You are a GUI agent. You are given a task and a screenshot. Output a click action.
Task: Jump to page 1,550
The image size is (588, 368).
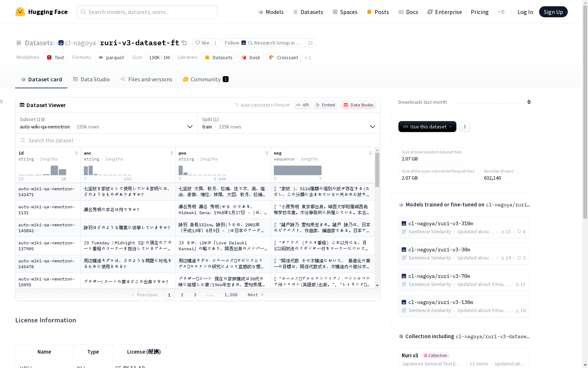click(231, 295)
